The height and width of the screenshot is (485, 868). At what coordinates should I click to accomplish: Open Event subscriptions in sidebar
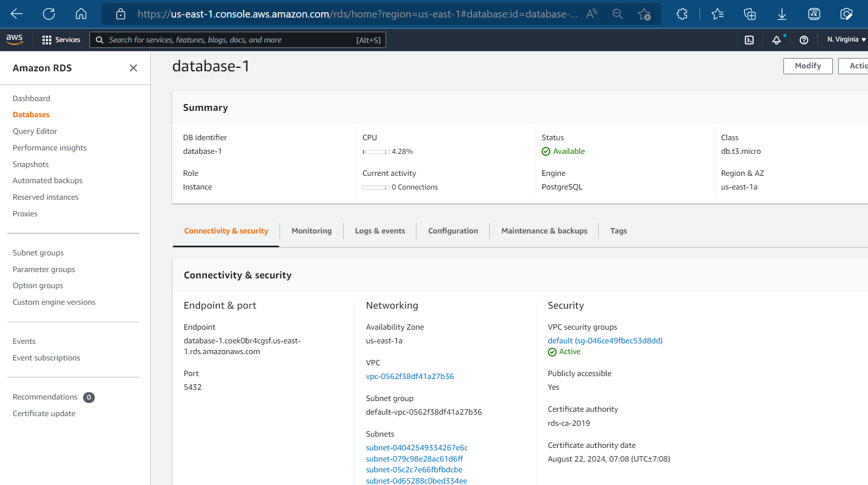tap(46, 358)
